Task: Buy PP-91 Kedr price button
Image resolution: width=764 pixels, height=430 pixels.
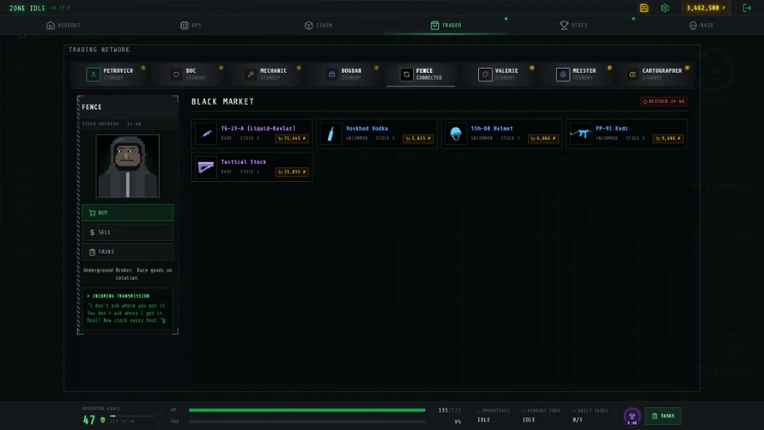Action: 668,138
